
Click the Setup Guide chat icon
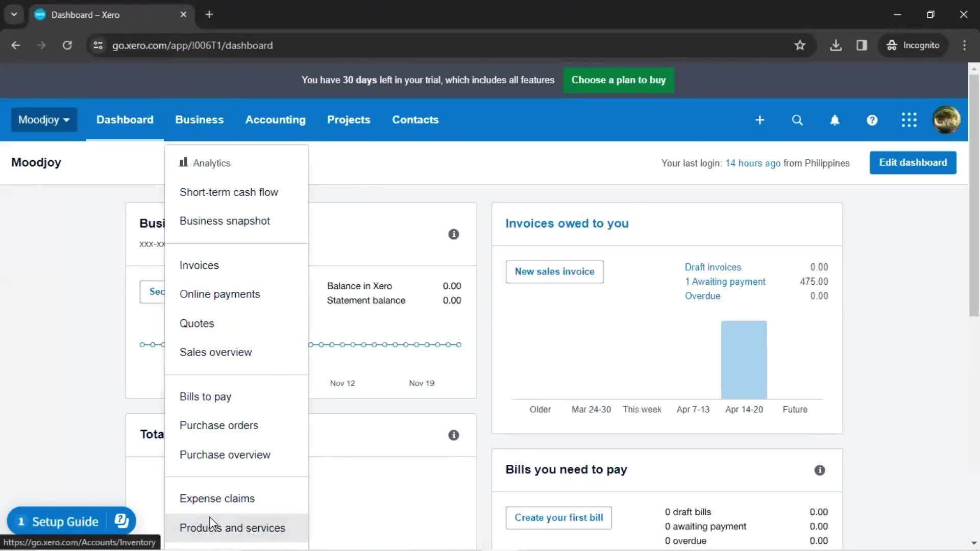coord(121,521)
